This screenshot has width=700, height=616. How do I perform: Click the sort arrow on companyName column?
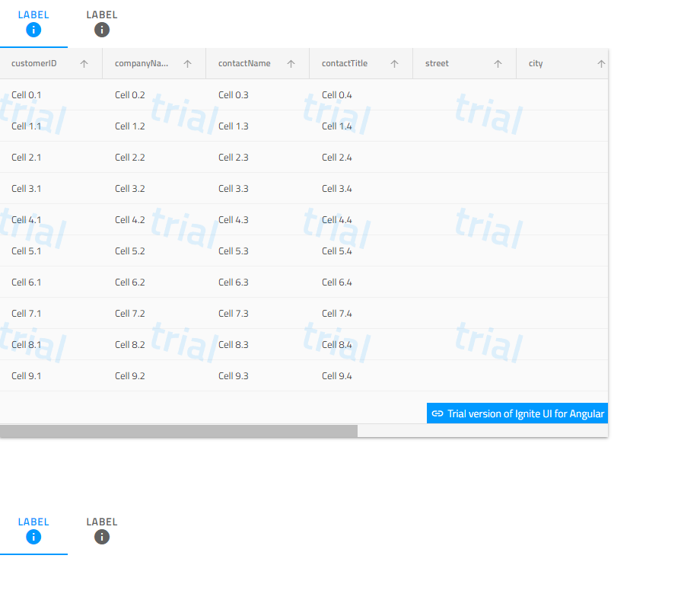(187, 64)
